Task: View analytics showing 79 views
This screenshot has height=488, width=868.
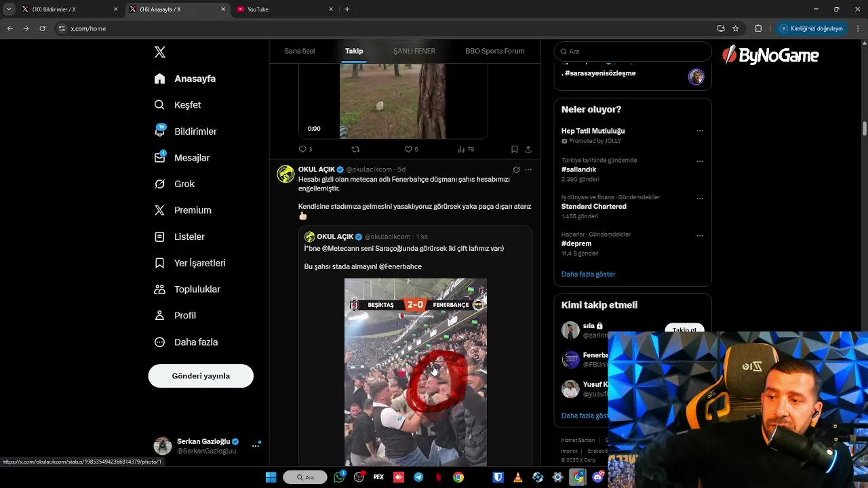Action: click(466, 149)
